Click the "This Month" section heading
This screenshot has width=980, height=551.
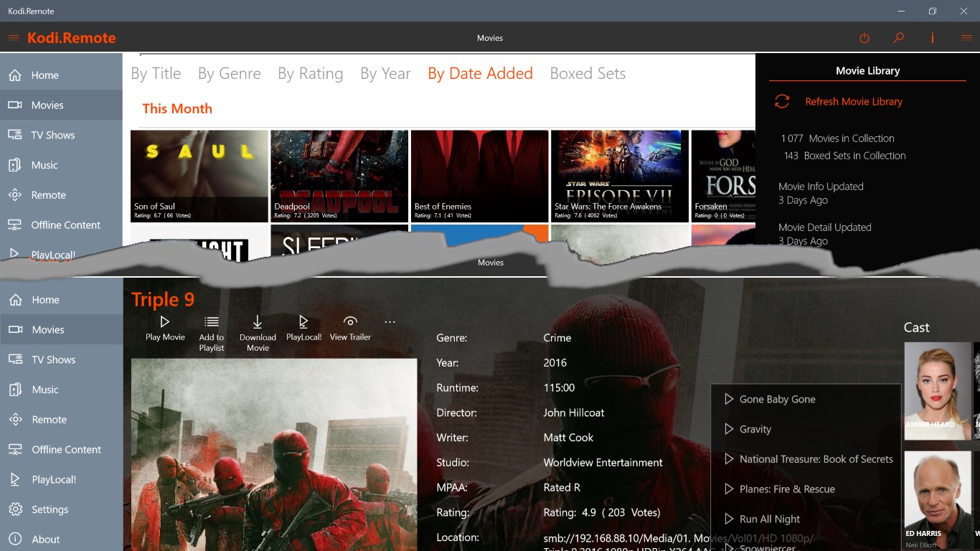coord(177,109)
